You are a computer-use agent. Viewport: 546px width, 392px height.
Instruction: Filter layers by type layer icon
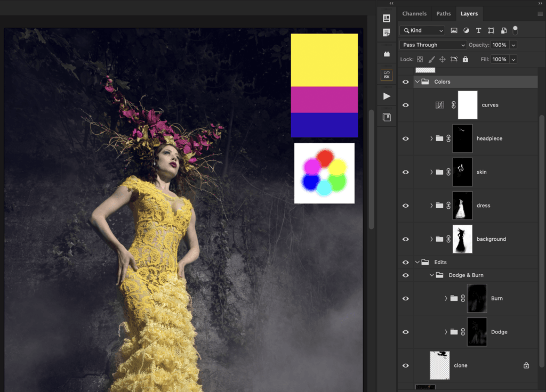(x=478, y=30)
